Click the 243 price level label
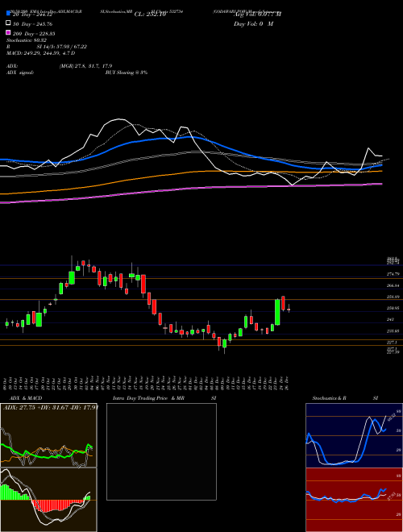The image size is (403, 532). click(x=390, y=319)
